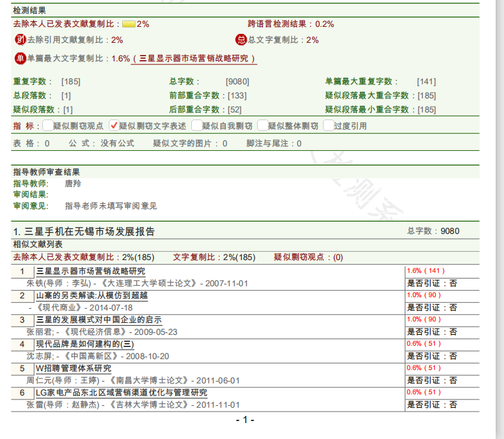Click the 总字数 value [9080]

click(x=237, y=82)
